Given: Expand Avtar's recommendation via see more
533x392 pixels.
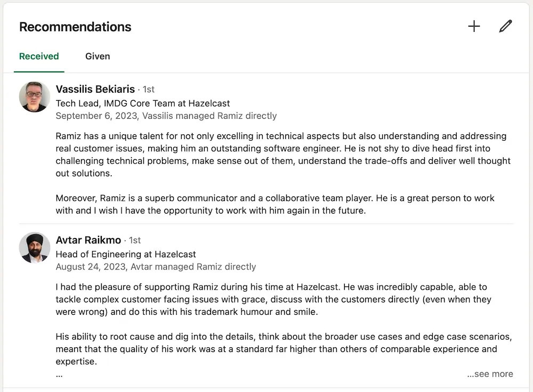Looking at the screenshot, I should pyautogui.click(x=489, y=374).
